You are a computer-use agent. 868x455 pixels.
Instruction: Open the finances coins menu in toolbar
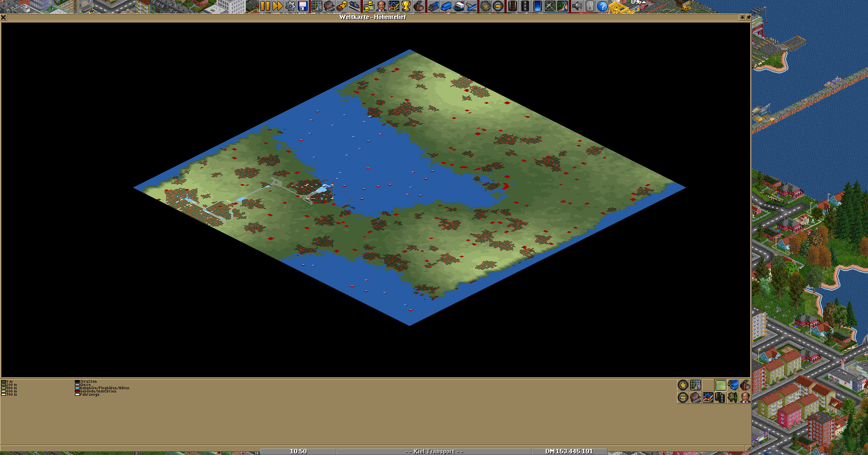pyautogui.click(x=369, y=6)
